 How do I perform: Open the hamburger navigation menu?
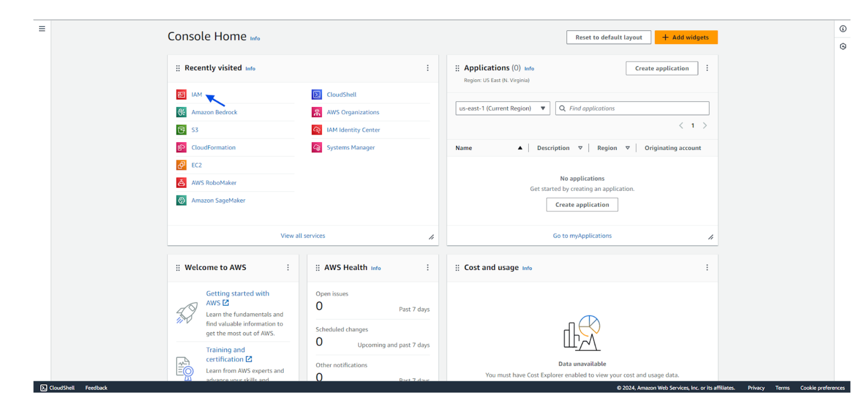(42, 29)
